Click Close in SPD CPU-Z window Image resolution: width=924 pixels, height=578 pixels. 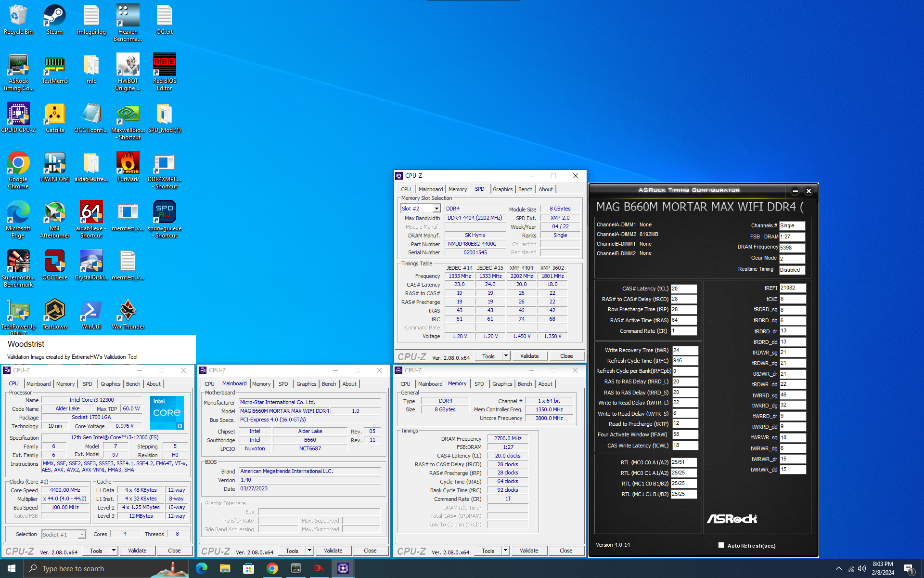point(566,356)
